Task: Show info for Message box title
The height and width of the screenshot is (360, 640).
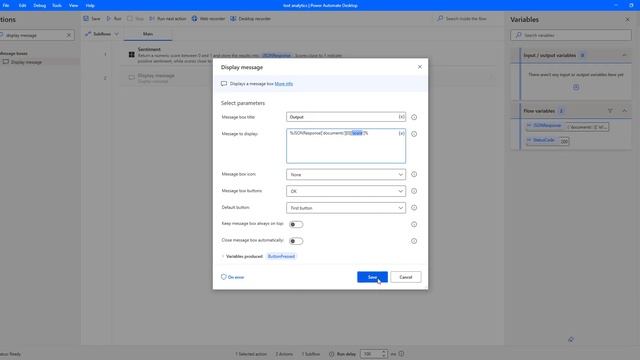Action: click(414, 117)
